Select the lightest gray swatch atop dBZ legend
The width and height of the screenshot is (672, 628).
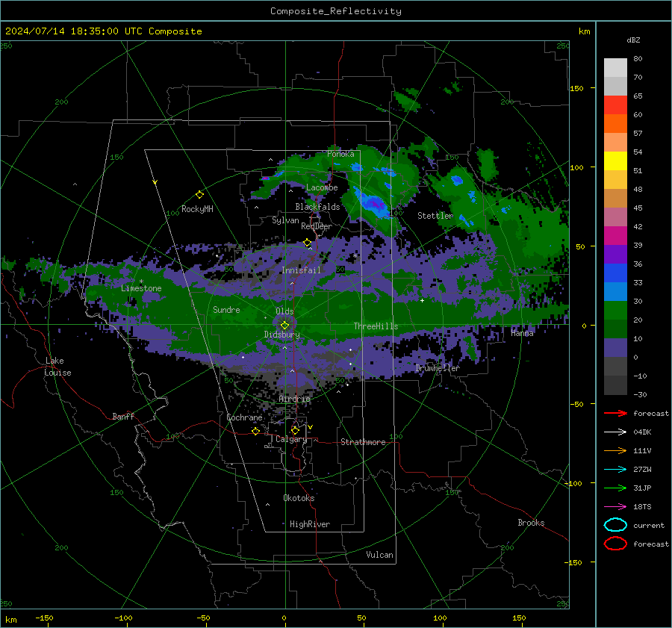(x=615, y=68)
